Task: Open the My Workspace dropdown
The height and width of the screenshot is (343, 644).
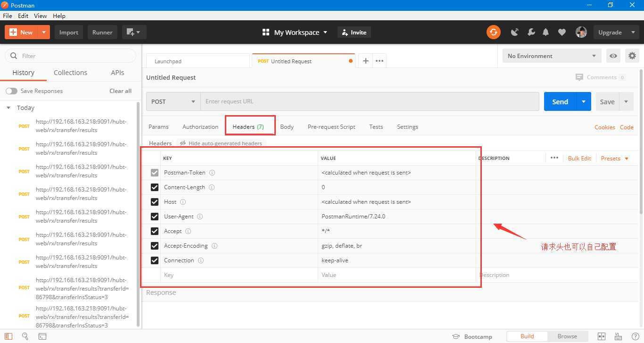Action: pyautogui.click(x=295, y=32)
